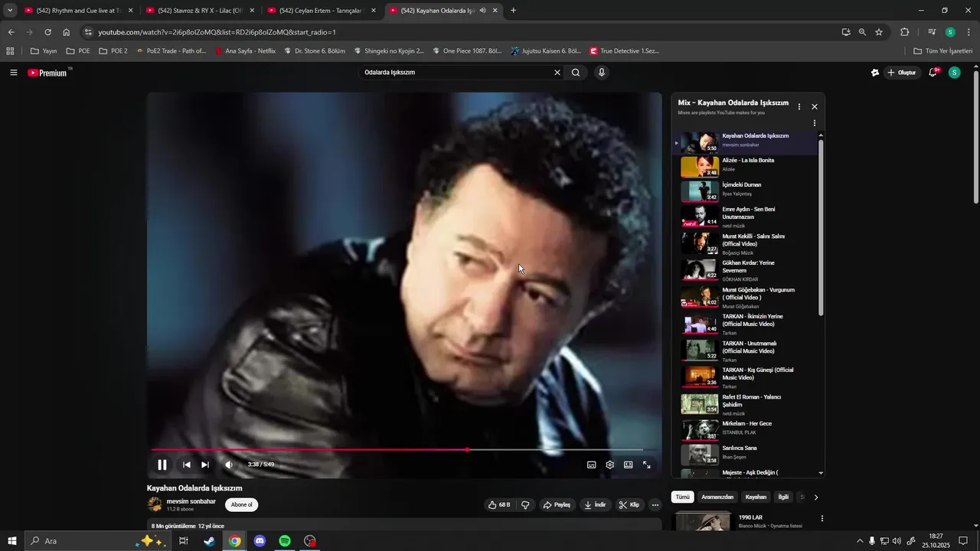Show more filter chips with arrow
This screenshot has height=551, width=980.
pyautogui.click(x=816, y=497)
